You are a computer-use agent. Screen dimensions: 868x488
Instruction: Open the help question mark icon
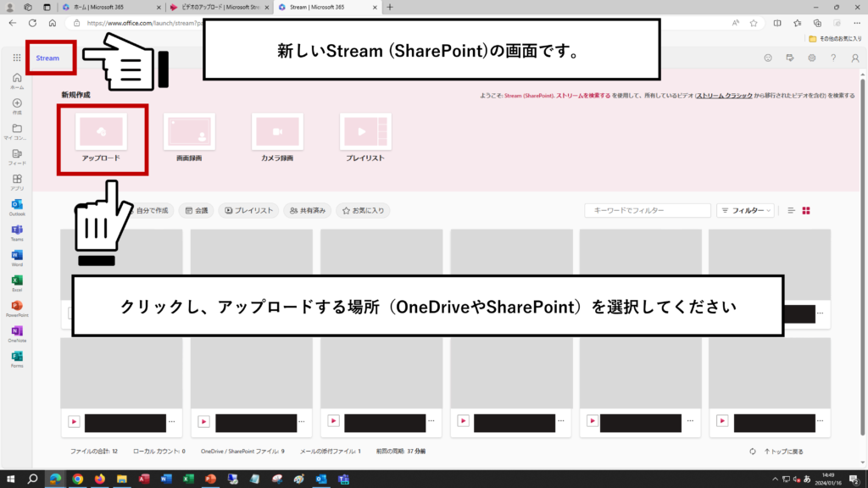point(833,58)
